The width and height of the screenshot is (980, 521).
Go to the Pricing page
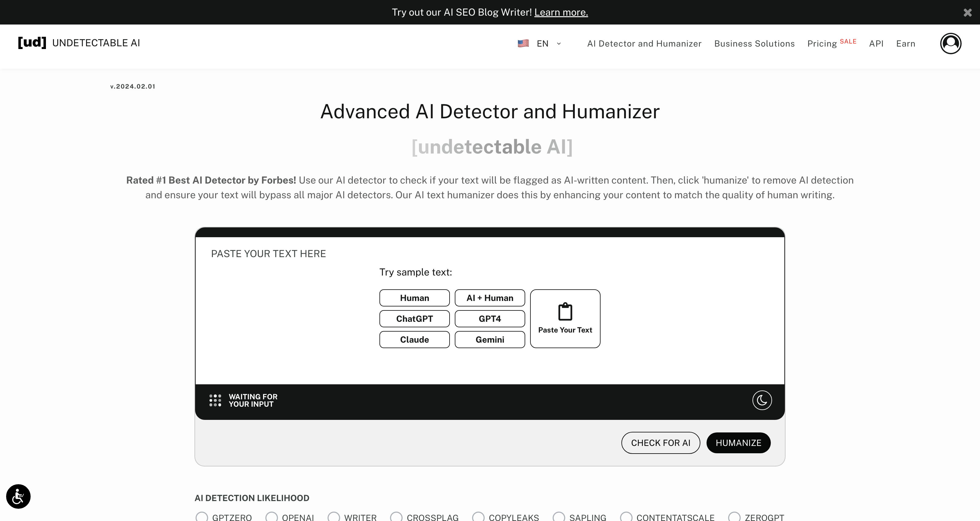tap(822, 44)
